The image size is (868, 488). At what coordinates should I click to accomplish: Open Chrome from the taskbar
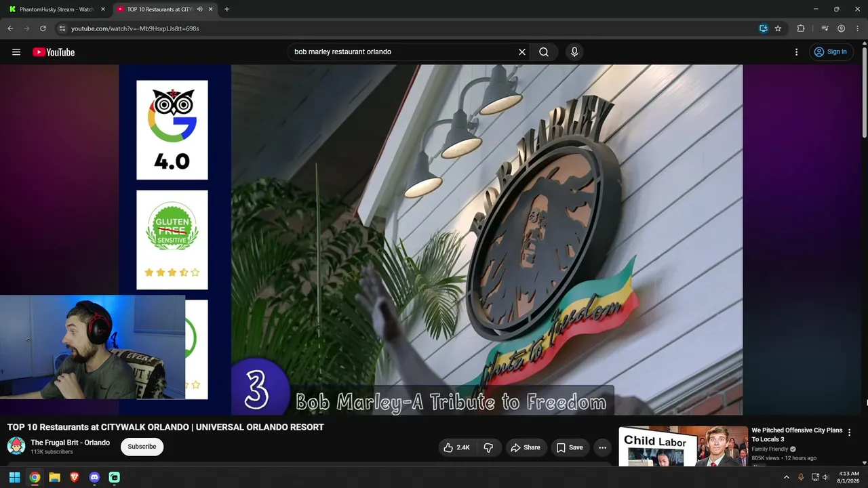tap(35, 477)
